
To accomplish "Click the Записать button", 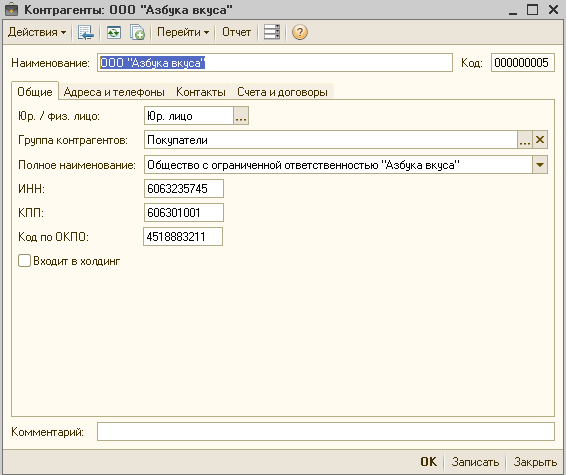I will coord(475,462).
